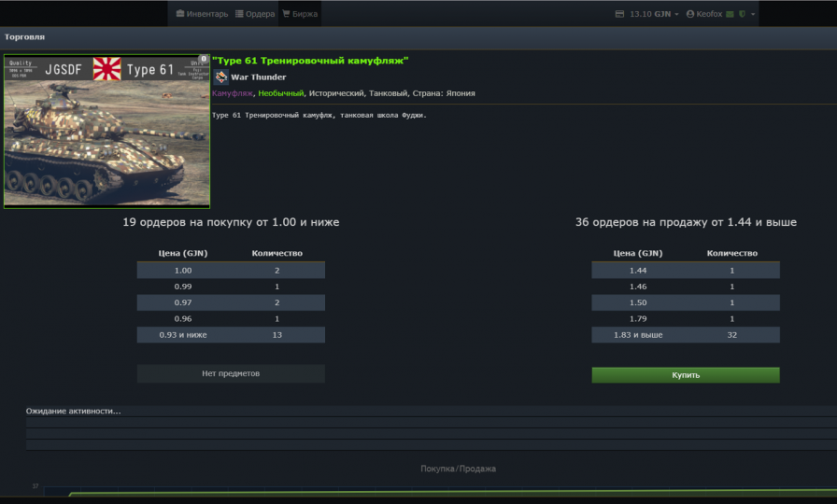Viewport: 837px width, 504px height.
Task: Click the Покупка/Продажа chart heading
Action: (458, 469)
